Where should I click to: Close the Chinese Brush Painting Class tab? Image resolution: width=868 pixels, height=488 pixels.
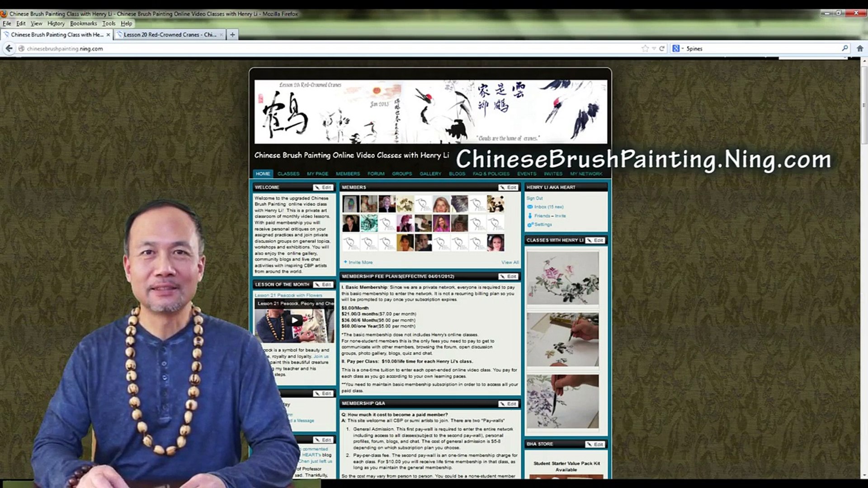tap(108, 34)
